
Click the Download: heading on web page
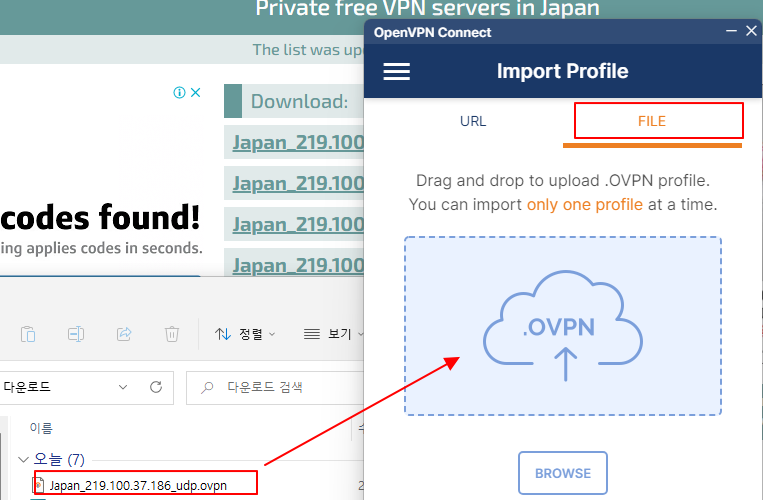coord(299,102)
